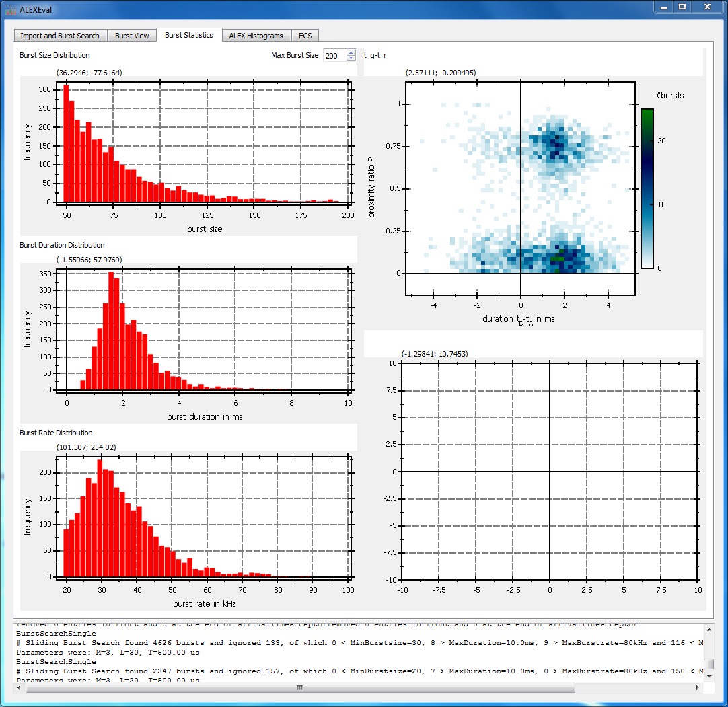Click the coordinates text '(-1.29841; 10.7453)'
The height and width of the screenshot is (707, 728).
435,355
